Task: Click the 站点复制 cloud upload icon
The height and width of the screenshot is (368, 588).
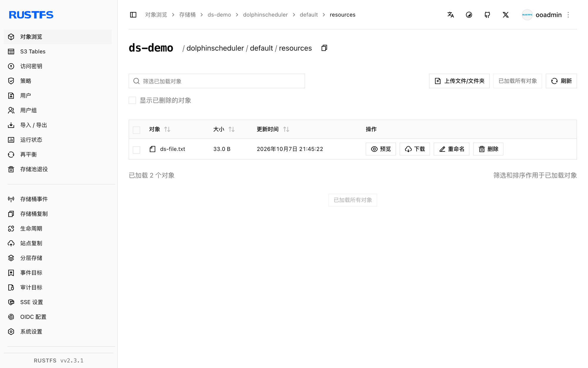Action: pyautogui.click(x=11, y=243)
